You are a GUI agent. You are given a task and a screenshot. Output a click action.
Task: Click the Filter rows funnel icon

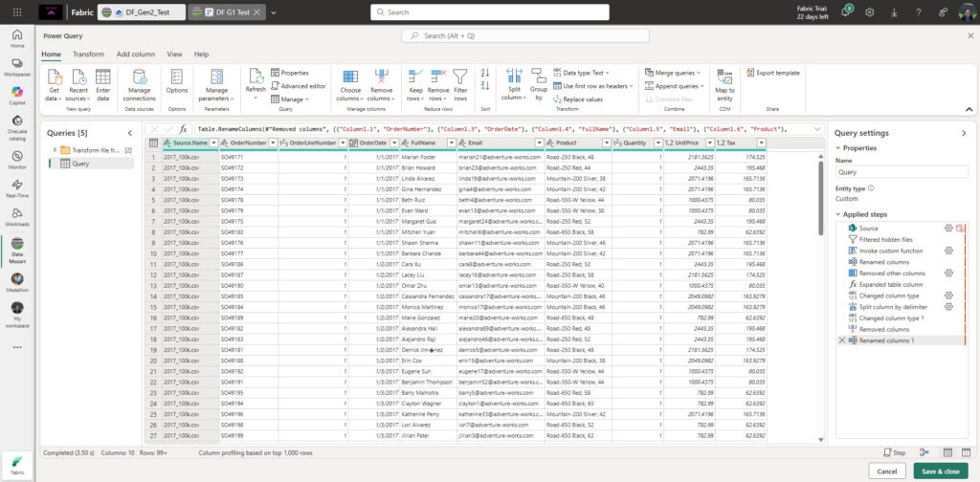coord(460,77)
